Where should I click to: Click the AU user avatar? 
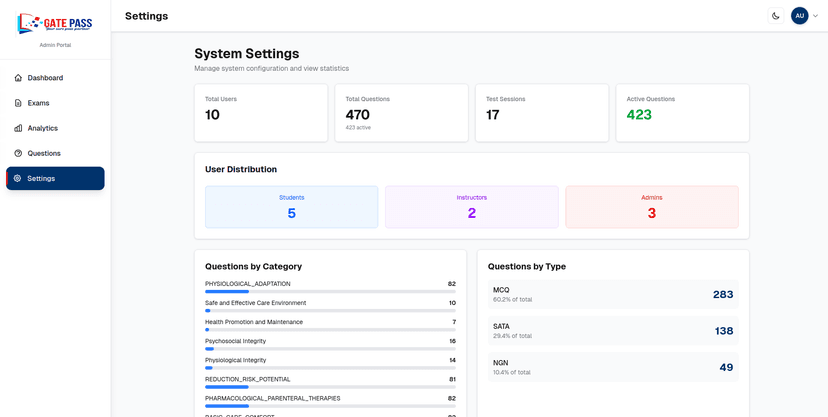point(799,16)
